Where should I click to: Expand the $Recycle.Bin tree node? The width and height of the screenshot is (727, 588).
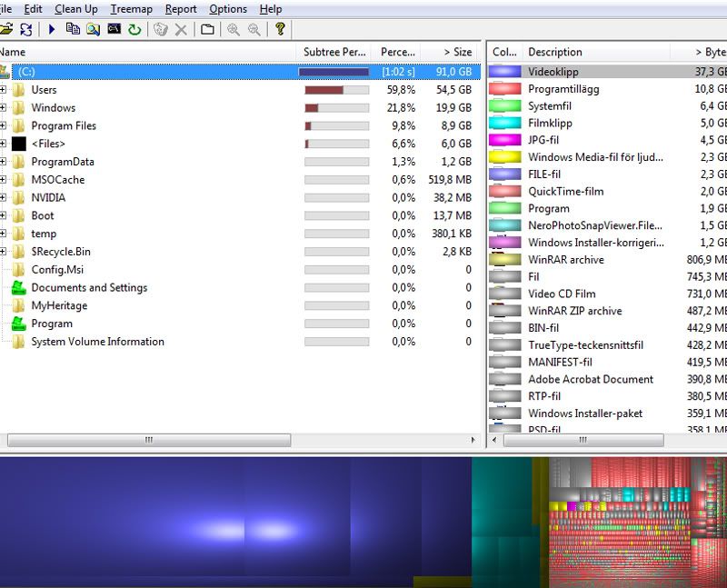(3, 252)
